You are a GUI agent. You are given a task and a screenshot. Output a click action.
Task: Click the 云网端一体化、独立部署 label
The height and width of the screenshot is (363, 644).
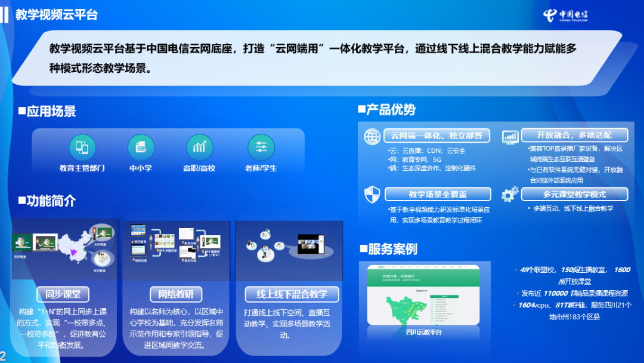(436, 136)
